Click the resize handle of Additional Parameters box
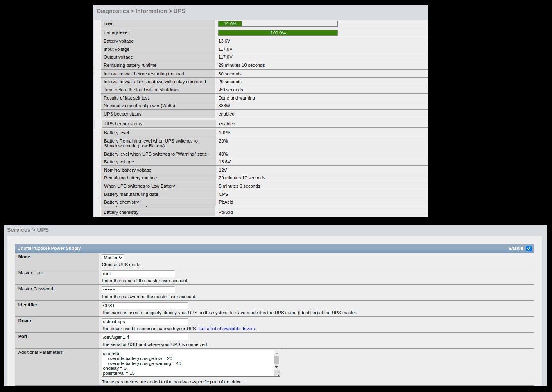The image size is (552, 392). 278,374
